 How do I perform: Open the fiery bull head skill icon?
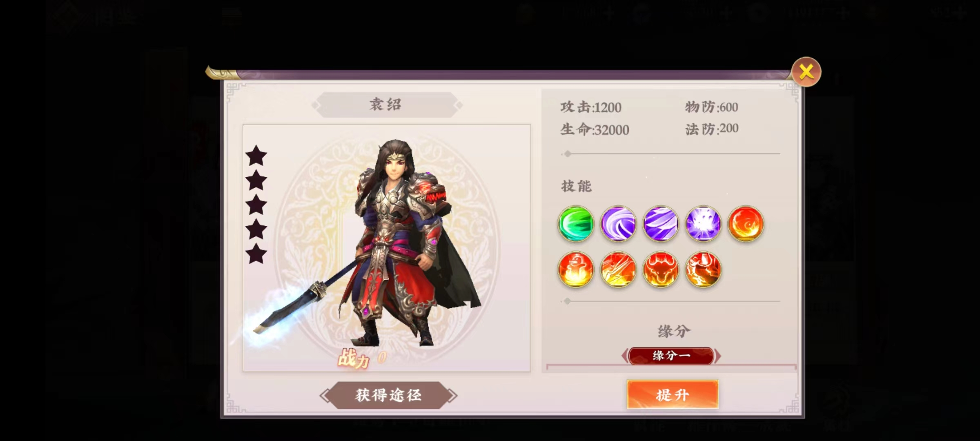tap(661, 269)
